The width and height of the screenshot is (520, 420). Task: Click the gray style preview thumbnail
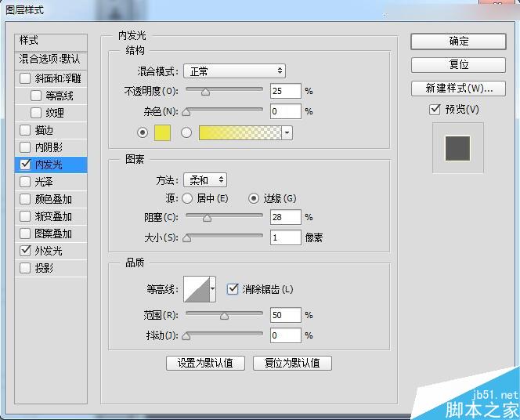tap(457, 148)
